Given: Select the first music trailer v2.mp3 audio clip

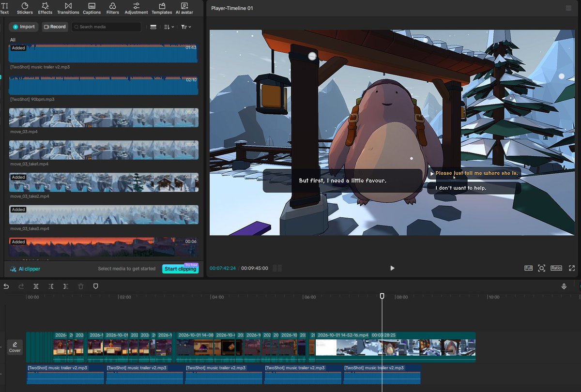Looking at the screenshot, I should click(x=65, y=375).
